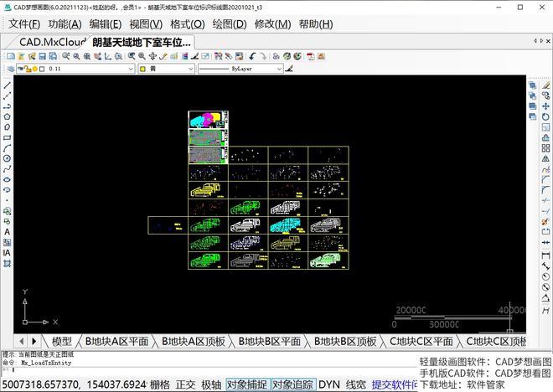
Task: Select the Explode tool on right toolbar
Action: pos(545,221)
